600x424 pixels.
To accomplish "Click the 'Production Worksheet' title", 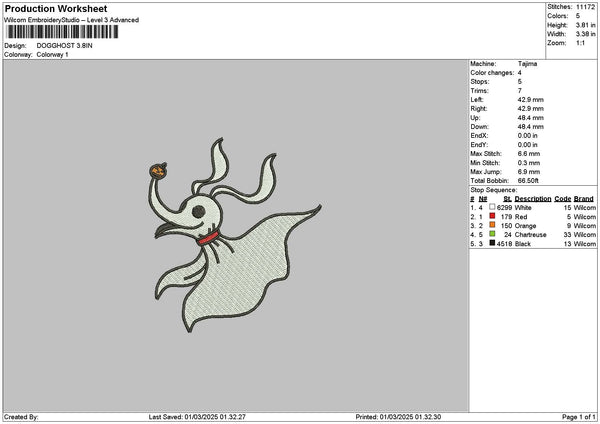I will [56, 8].
